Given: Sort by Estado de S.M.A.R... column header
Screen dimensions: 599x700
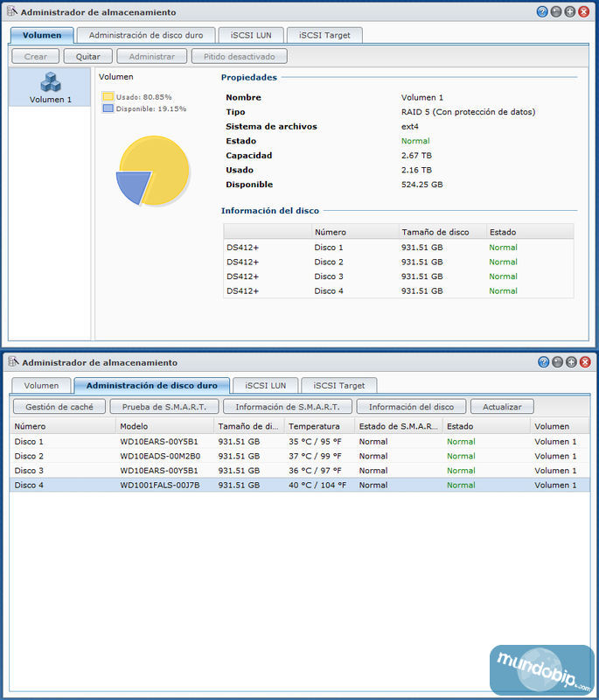Looking at the screenshot, I should pos(398,426).
